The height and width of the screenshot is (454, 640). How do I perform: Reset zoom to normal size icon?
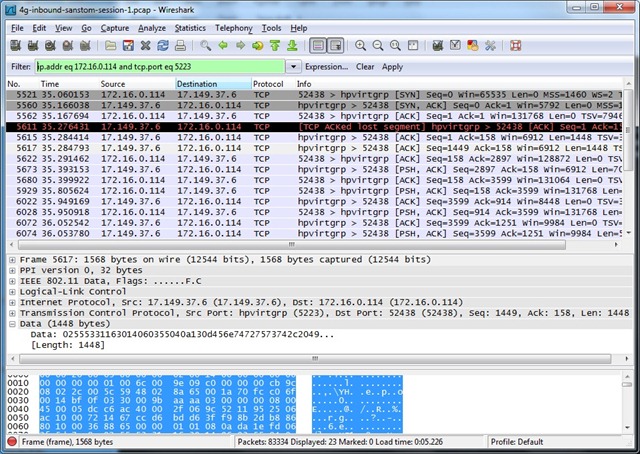pos(396,45)
